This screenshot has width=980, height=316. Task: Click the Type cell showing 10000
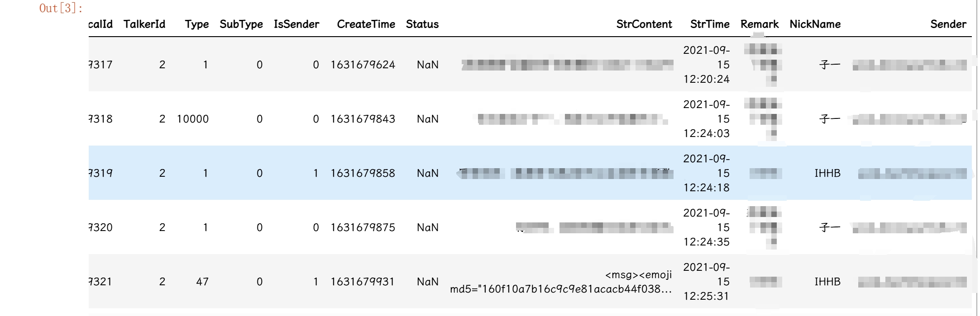point(193,119)
